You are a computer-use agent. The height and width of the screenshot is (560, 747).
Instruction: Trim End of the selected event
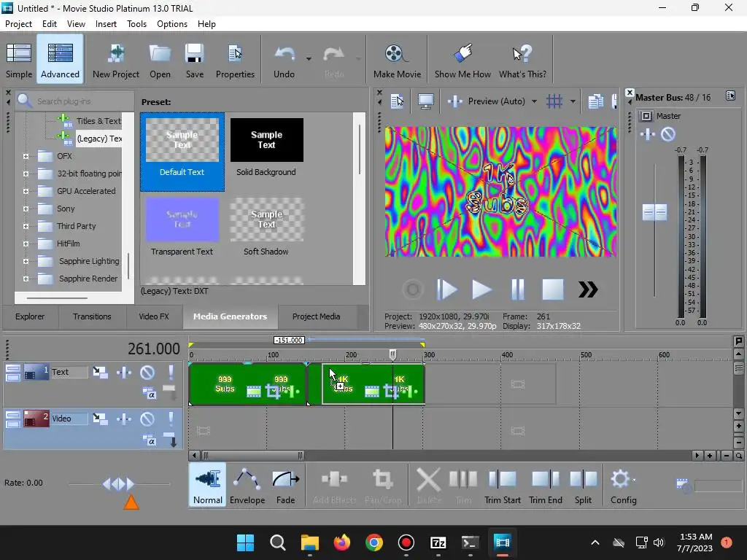tap(546, 485)
